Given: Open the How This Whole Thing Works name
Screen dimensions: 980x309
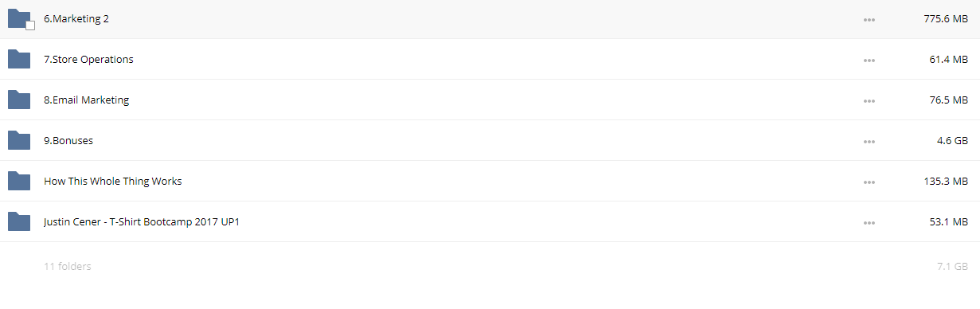Looking at the screenshot, I should 112,182.
